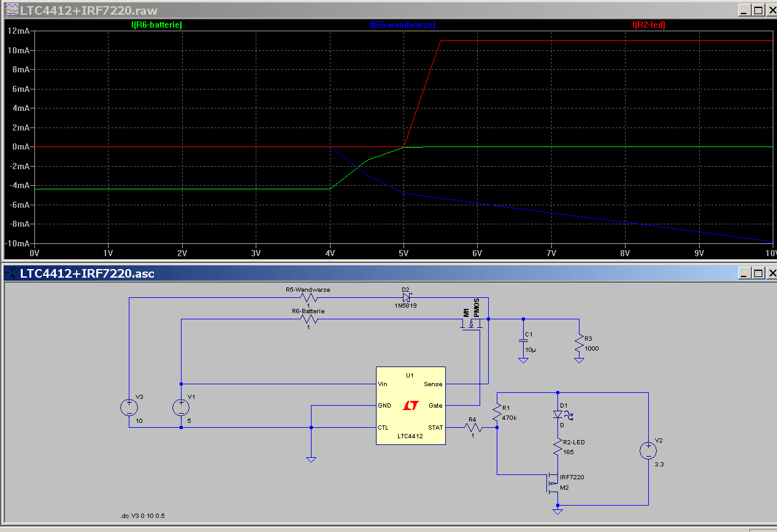Image resolution: width=777 pixels, height=532 pixels.
Task: Select the V2 3.3 voltage source symbol
Action: [x=648, y=452]
